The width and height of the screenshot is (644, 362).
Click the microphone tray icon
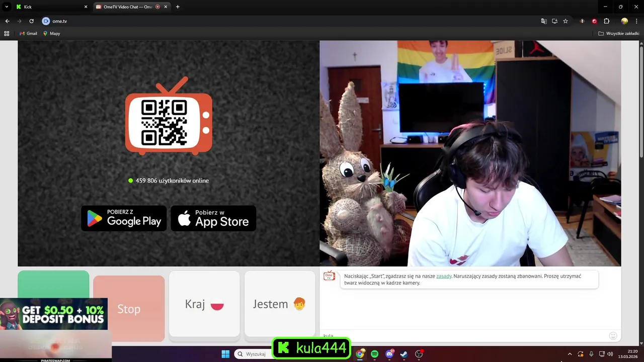coord(592,354)
